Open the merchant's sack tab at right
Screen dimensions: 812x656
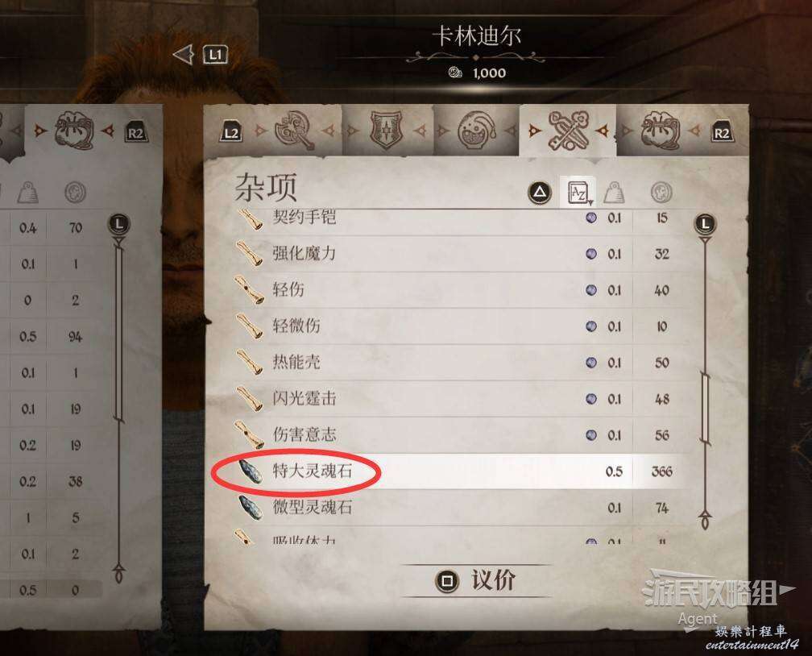pyautogui.click(x=660, y=131)
